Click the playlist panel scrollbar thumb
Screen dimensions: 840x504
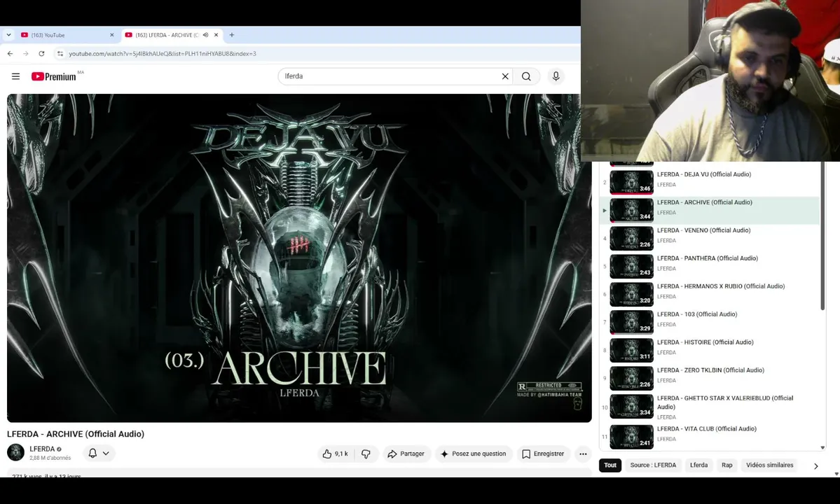coord(823,235)
